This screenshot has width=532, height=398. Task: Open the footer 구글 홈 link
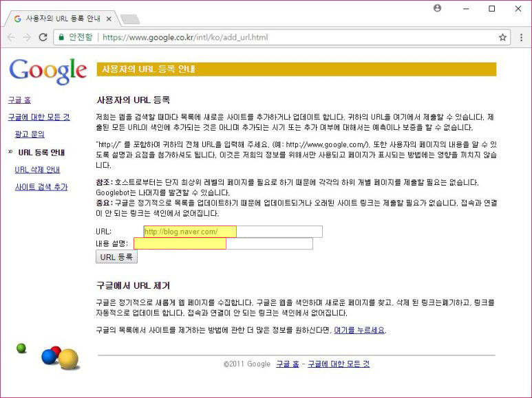pyautogui.click(x=288, y=364)
